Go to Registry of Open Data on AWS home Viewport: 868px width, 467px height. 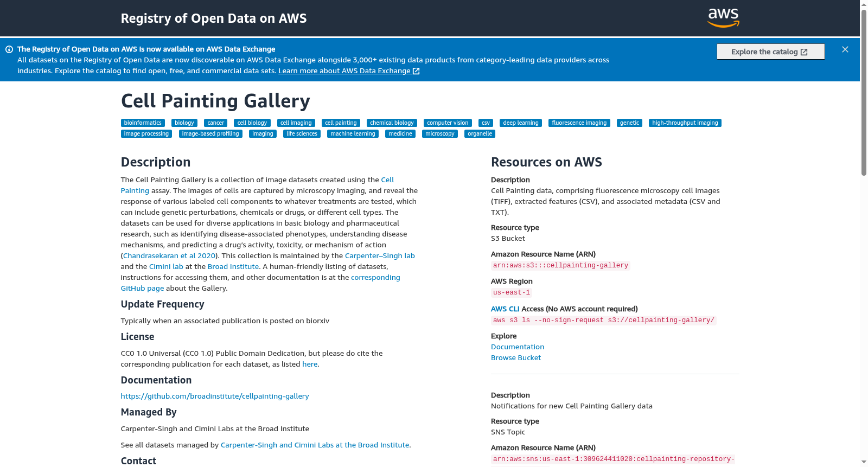click(x=214, y=18)
